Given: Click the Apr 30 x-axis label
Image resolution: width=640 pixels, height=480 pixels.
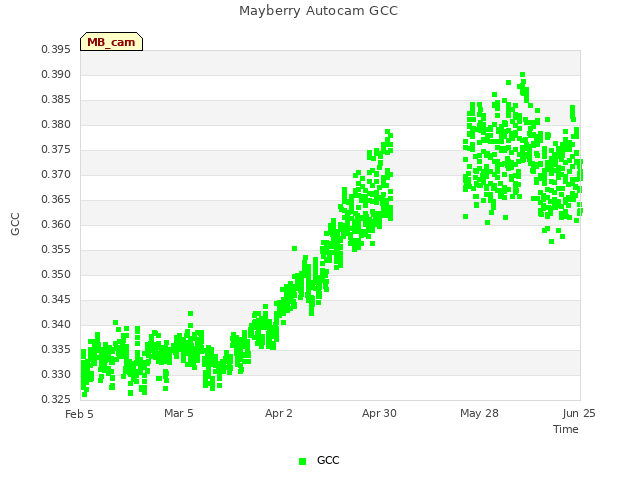Looking at the screenshot, I should click(379, 413).
